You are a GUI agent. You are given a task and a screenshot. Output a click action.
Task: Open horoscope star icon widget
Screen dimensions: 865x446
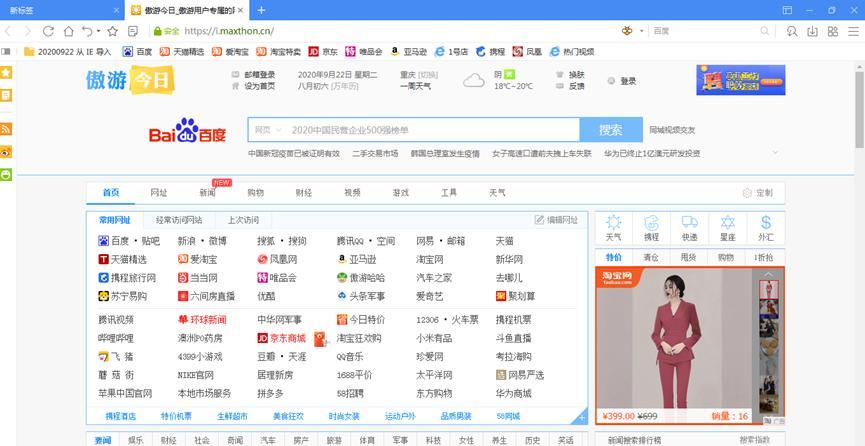coord(728,228)
